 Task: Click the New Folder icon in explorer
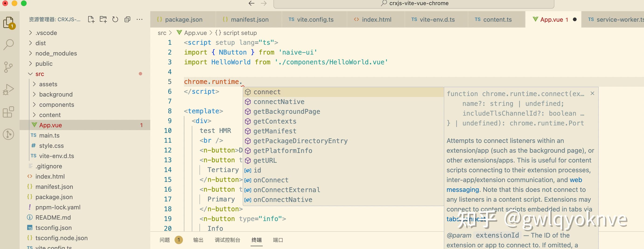pyautogui.click(x=103, y=20)
